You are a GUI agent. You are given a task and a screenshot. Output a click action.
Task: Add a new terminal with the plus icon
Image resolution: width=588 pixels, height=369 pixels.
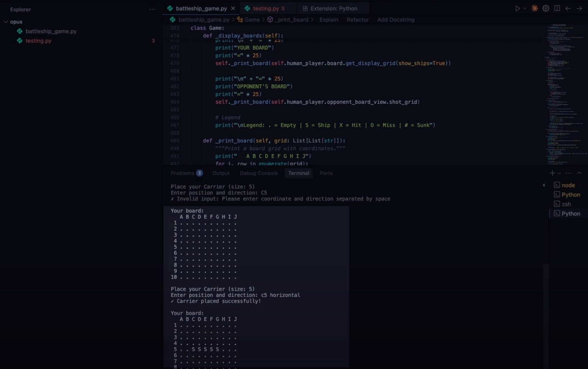[x=552, y=173]
